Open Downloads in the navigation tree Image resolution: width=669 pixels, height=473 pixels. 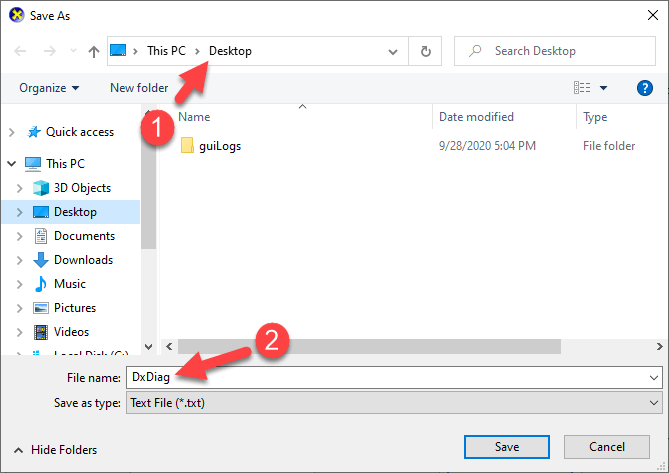(x=83, y=260)
